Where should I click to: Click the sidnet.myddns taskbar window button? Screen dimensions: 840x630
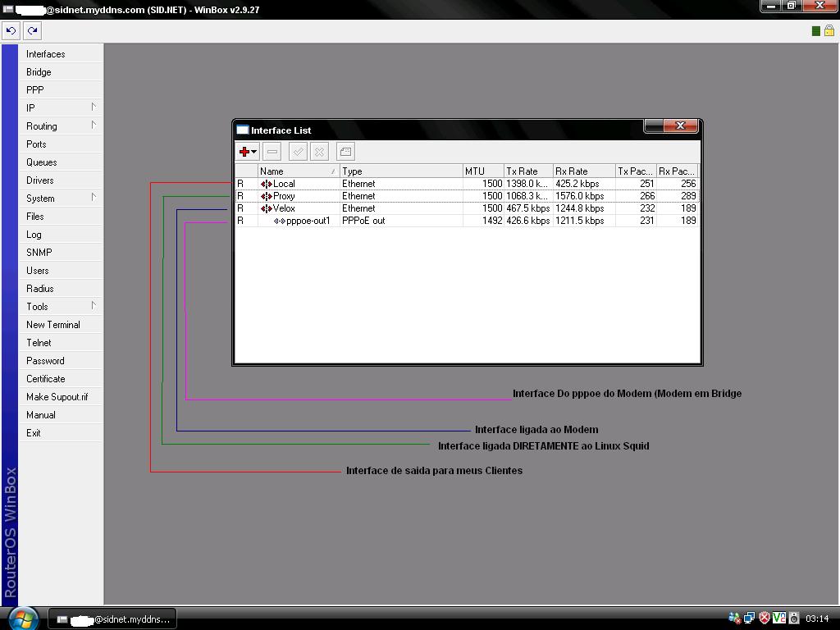click(113, 619)
